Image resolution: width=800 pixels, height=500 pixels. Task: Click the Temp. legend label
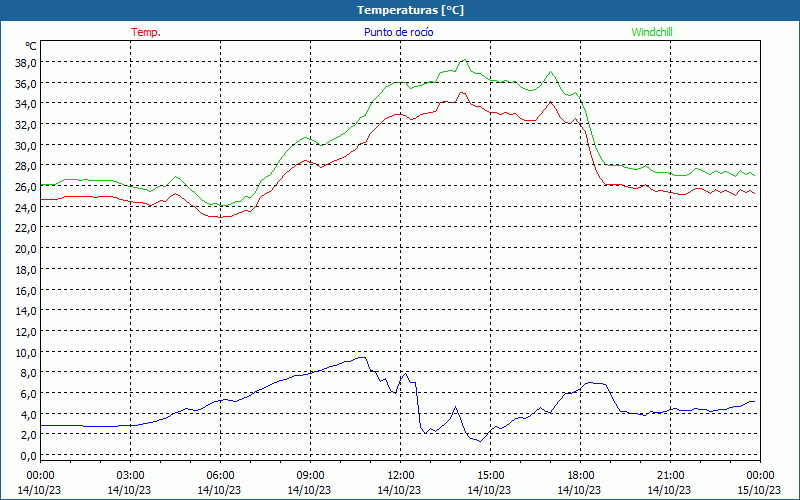click(x=146, y=32)
